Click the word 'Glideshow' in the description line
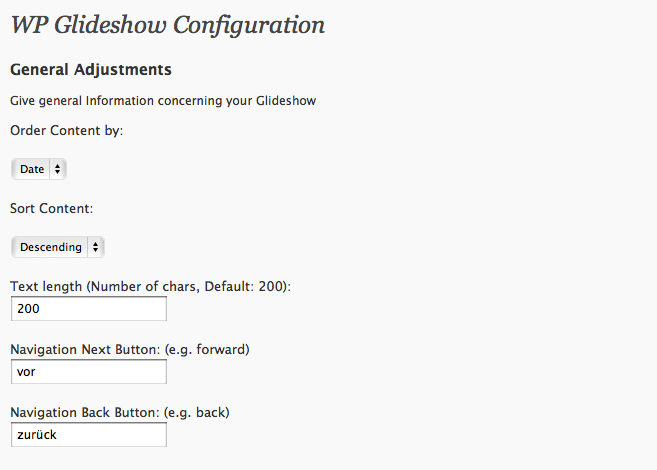Screen dimensions: 657x470 [285, 100]
